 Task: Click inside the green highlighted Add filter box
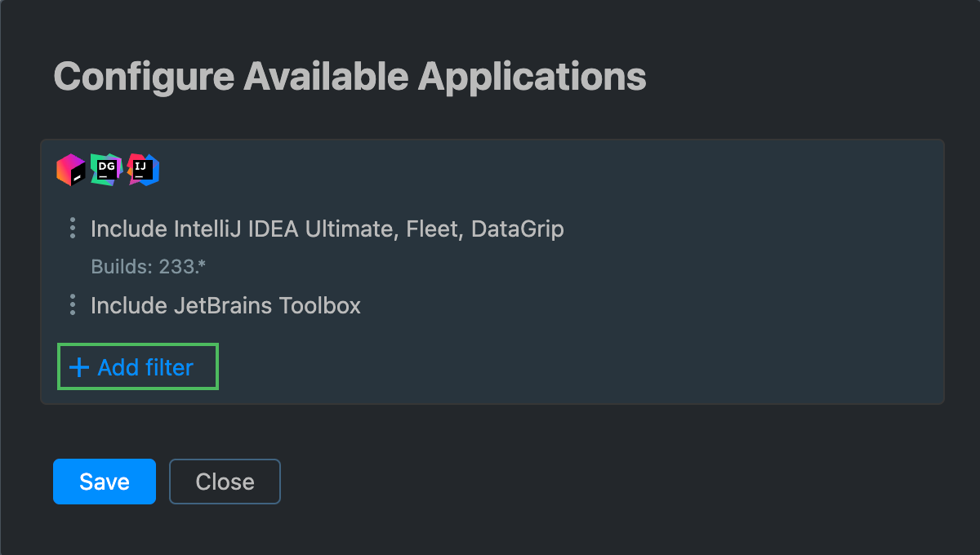(137, 366)
